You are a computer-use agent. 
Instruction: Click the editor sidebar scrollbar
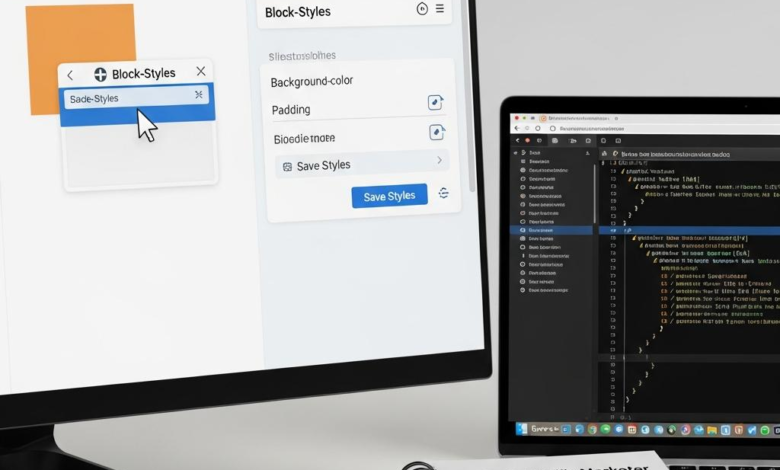tap(594, 194)
